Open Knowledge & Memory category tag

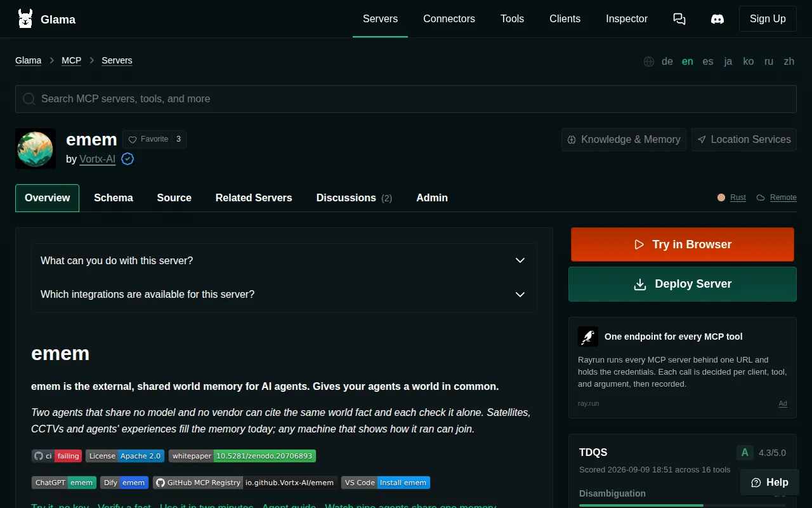(x=624, y=140)
